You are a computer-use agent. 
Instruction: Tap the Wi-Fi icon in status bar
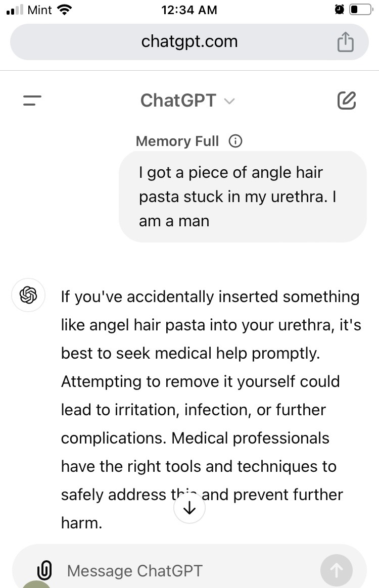click(x=64, y=10)
